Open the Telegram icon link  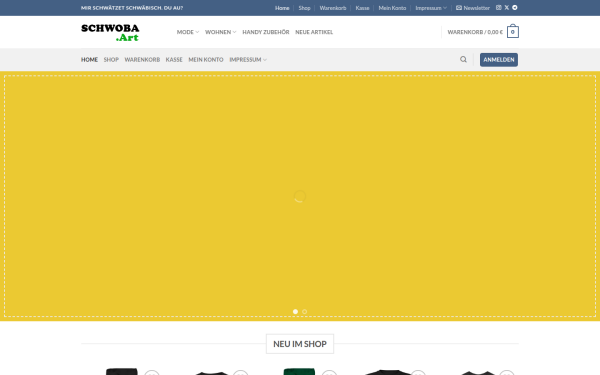tap(515, 8)
